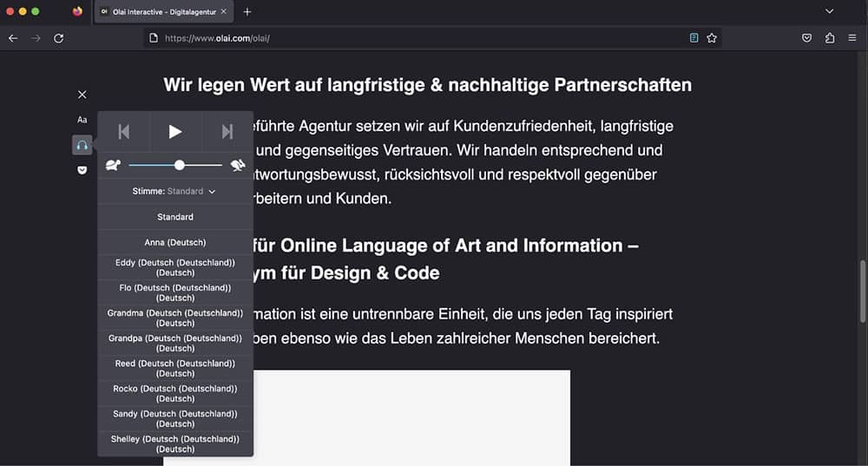Start narration with the play button
The width and height of the screenshot is (868, 466).
(175, 132)
